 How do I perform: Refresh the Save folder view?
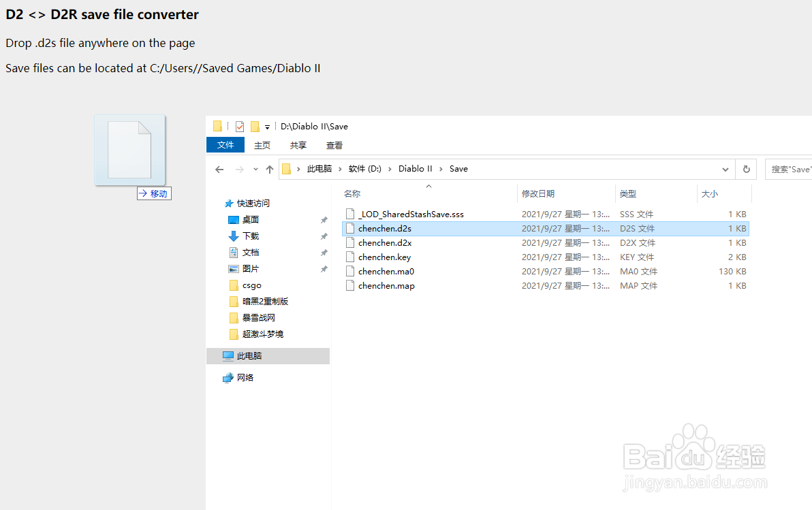click(746, 170)
